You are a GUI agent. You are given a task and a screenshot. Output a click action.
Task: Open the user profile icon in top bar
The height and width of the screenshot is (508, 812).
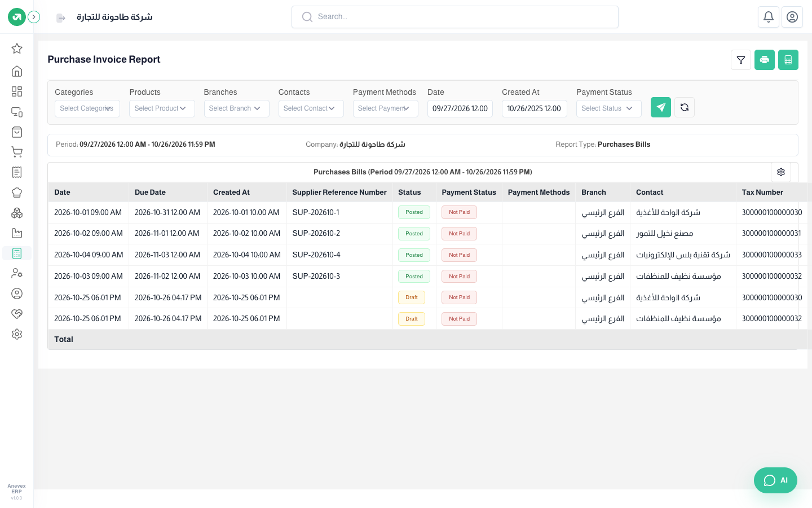click(x=792, y=17)
